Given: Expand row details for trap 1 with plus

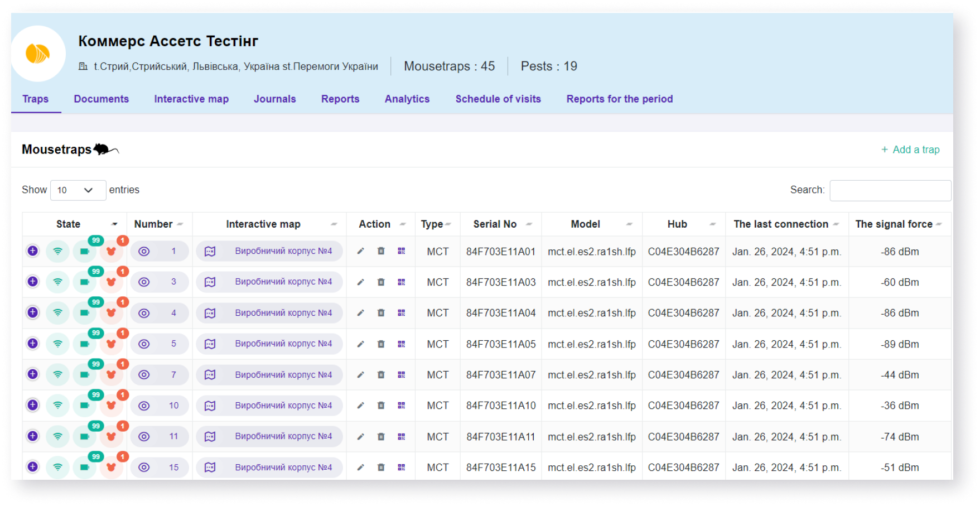Looking at the screenshot, I should pos(33,251).
